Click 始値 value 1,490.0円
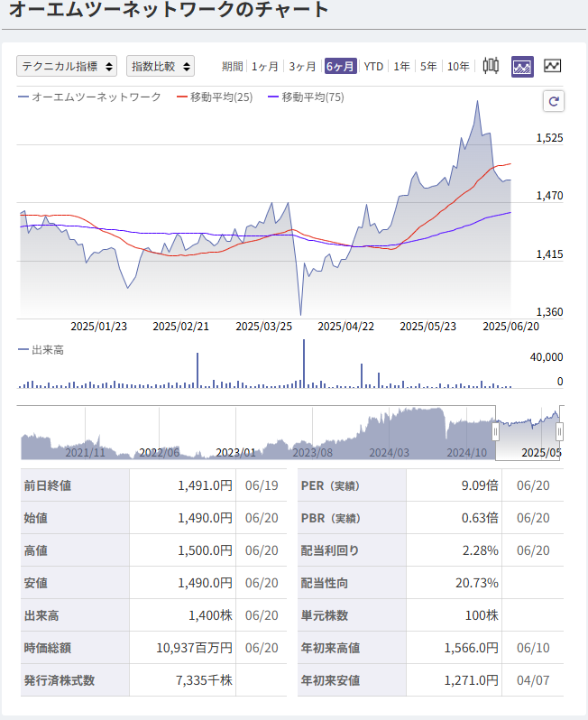The image size is (588, 720). pyautogui.click(x=206, y=518)
